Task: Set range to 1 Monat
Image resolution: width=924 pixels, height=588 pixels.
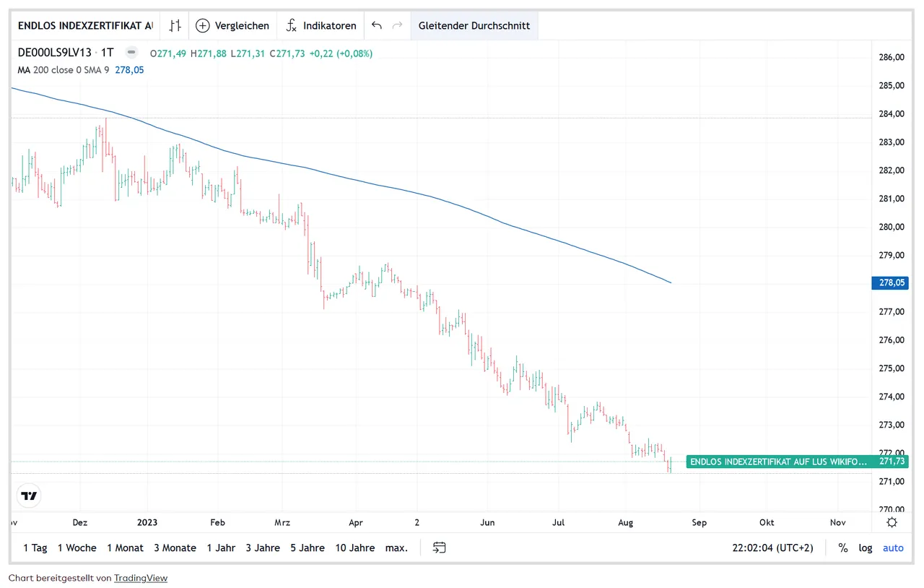Action: 126,548
